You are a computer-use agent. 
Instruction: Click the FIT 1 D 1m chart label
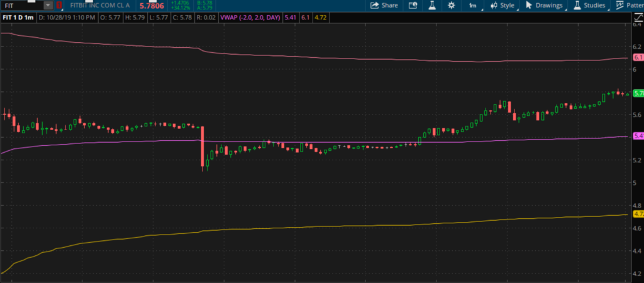19,17
